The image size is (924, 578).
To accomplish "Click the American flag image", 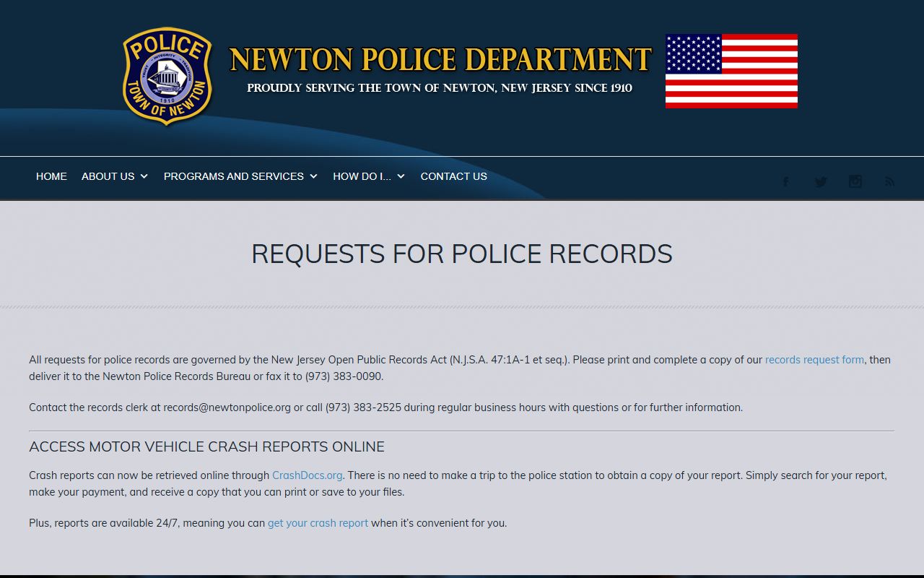I will 731,71.
